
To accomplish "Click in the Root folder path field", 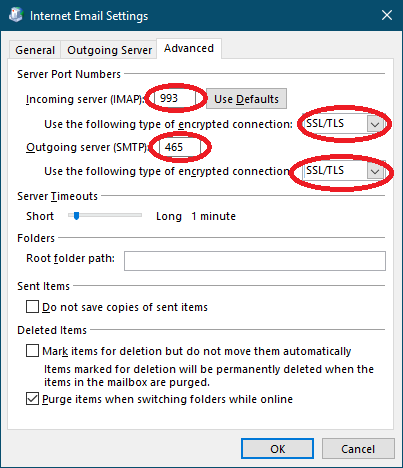I will (255, 261).
